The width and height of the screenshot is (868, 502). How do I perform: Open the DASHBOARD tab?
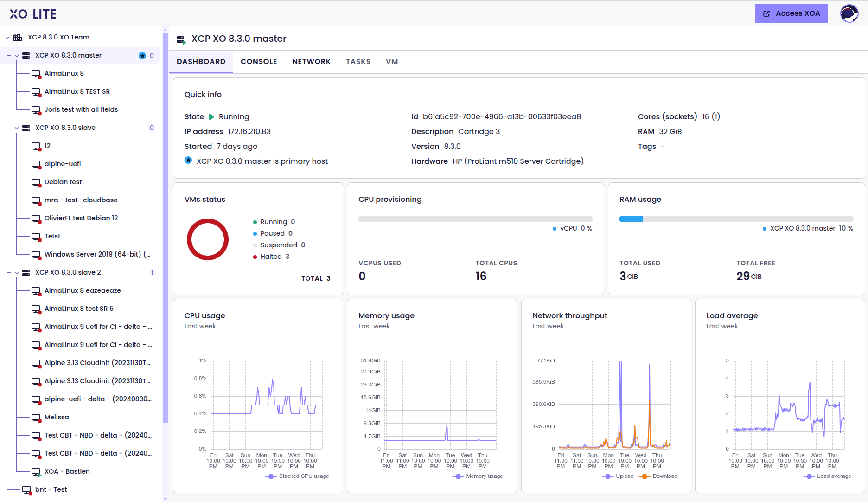click(x=201, y=62)
